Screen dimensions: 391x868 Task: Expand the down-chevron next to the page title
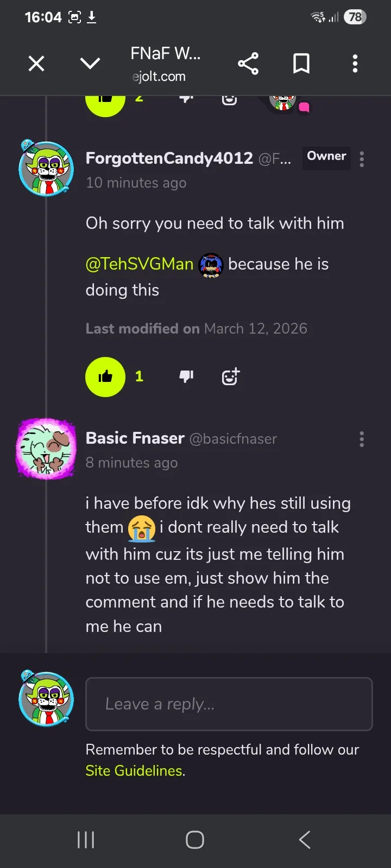pos(90,64)
